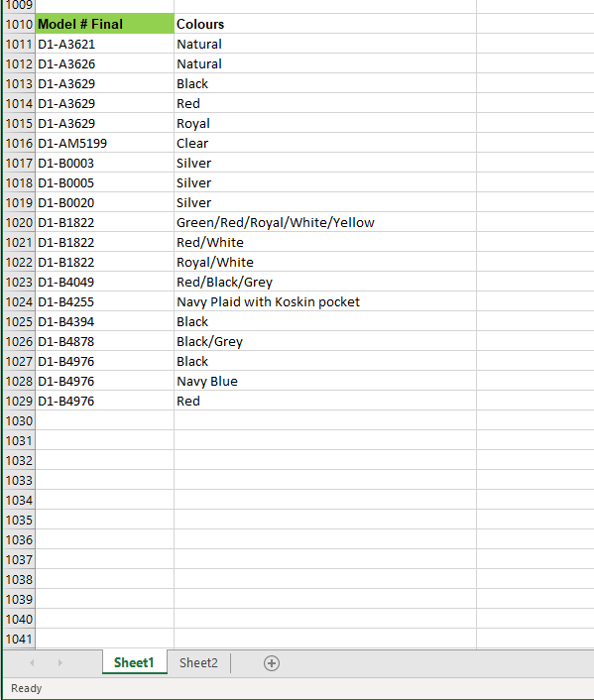This screenshot has height=700, width=594.
Task: Add a new sheet with plus icon
Action: pyautogui.click(x=272, y=663)
